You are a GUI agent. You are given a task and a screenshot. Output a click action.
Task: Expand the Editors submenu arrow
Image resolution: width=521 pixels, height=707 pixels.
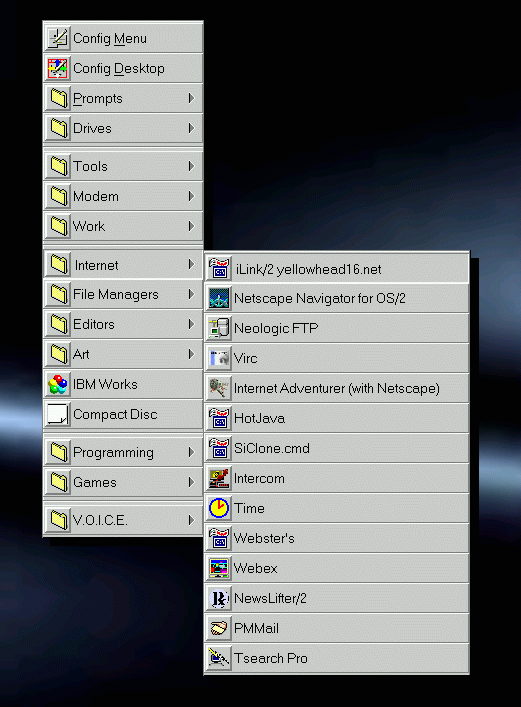click(191, 324)
